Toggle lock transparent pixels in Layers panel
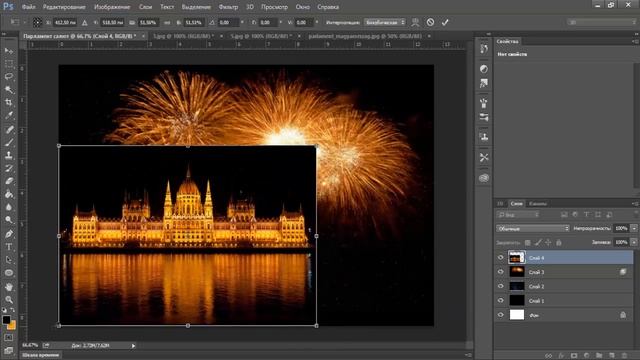The width and height of the screenshot is (640, 360). pos(528,242)
